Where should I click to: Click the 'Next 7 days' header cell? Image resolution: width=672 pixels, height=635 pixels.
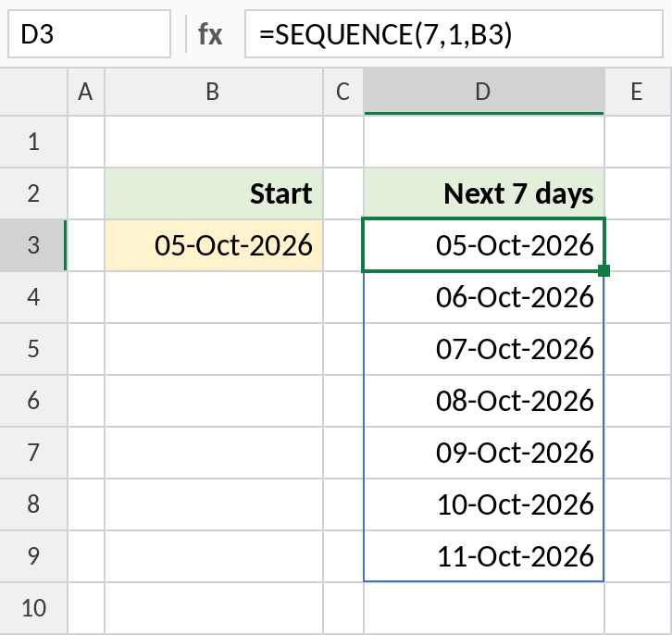click(x=484, y=193)
